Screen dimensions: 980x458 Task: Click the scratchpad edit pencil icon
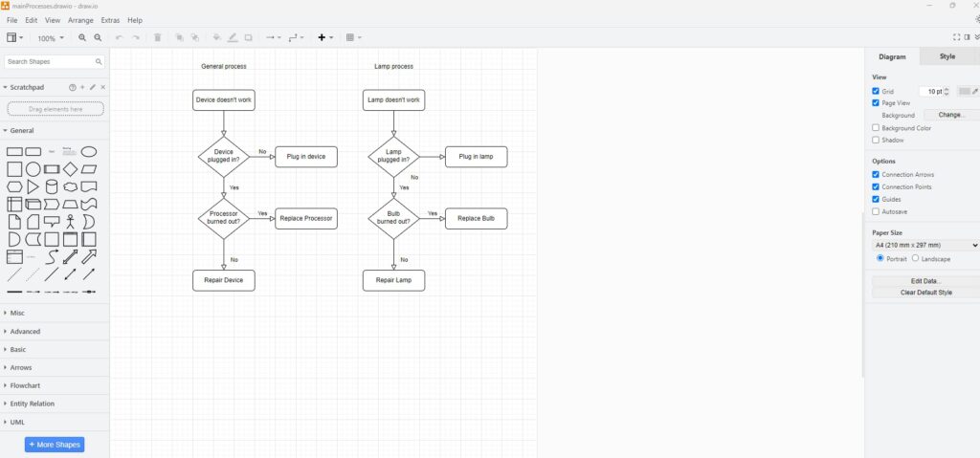(x=93, y=87)
